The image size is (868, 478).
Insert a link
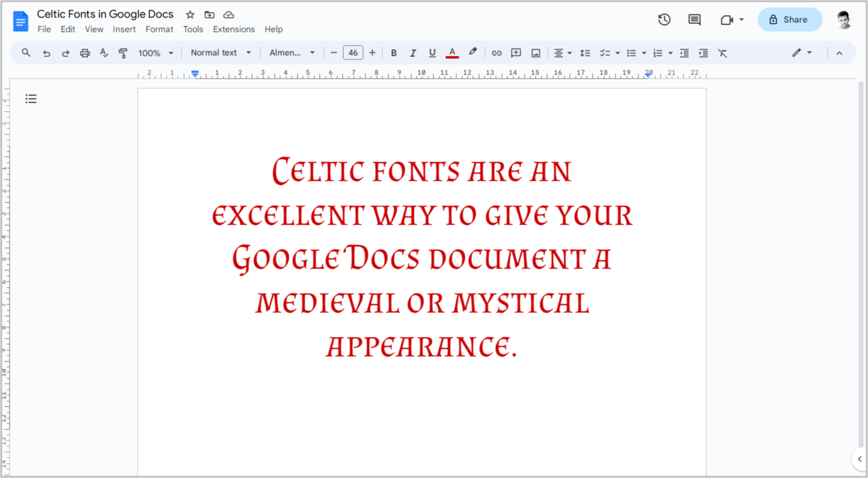497,53
